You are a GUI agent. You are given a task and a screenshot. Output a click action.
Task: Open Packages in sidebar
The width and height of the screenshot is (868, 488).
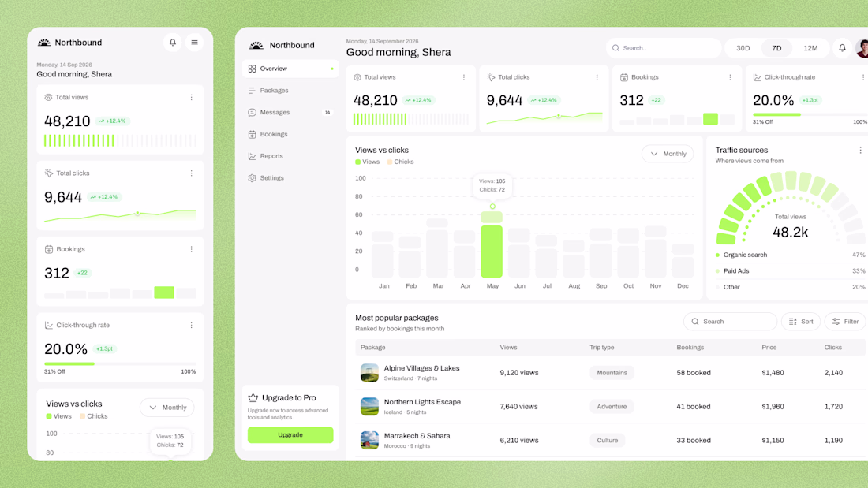pos(290,90)
